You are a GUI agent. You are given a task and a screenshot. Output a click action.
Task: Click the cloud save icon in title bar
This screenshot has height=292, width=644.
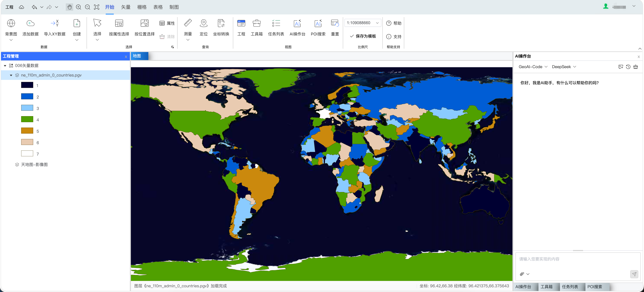pos(21,7)
